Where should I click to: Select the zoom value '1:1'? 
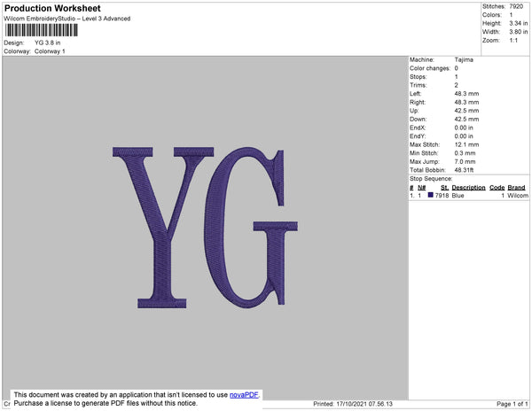513,41
